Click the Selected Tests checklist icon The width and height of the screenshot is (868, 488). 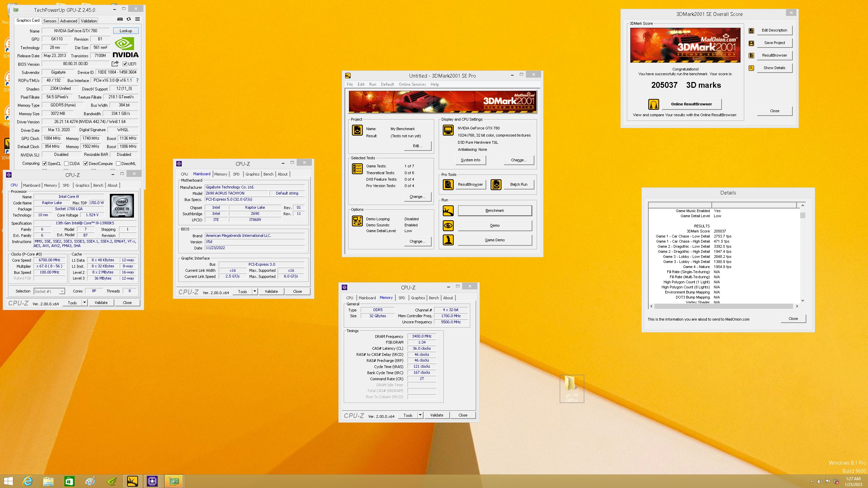[x=357, y=169]
